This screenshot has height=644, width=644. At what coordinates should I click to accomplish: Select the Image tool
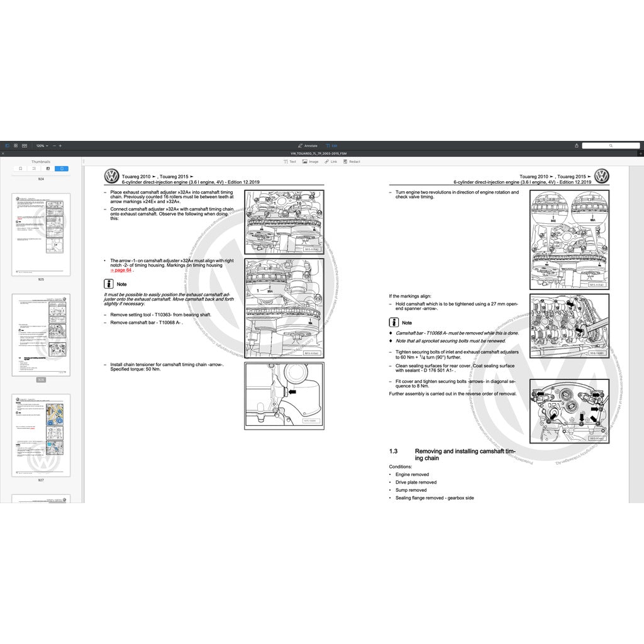310,162
